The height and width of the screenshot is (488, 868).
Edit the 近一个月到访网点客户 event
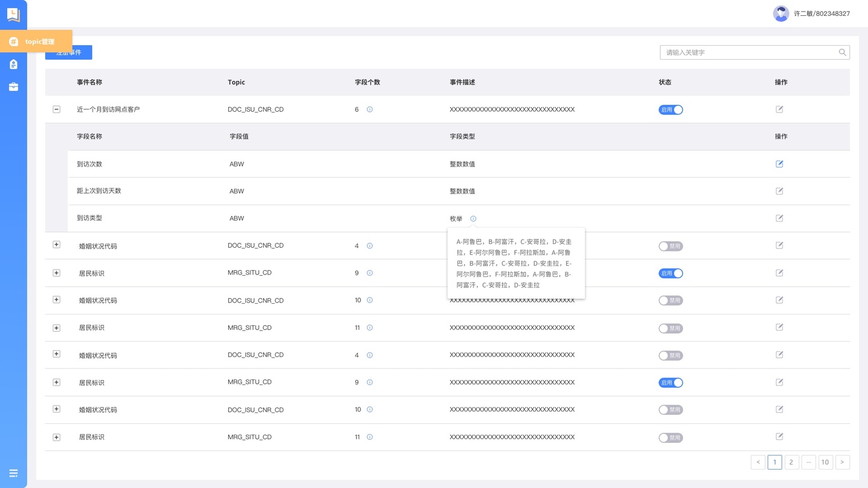(780, 109)
